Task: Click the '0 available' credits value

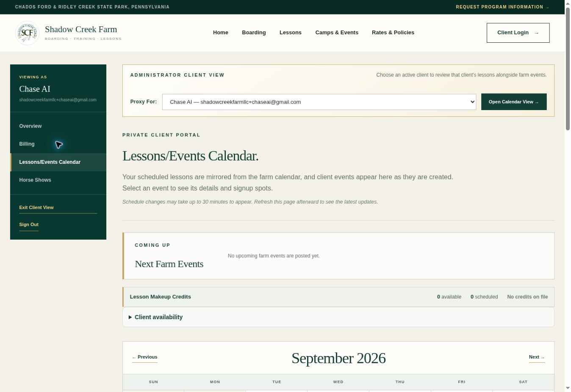Action: (449, 297)
